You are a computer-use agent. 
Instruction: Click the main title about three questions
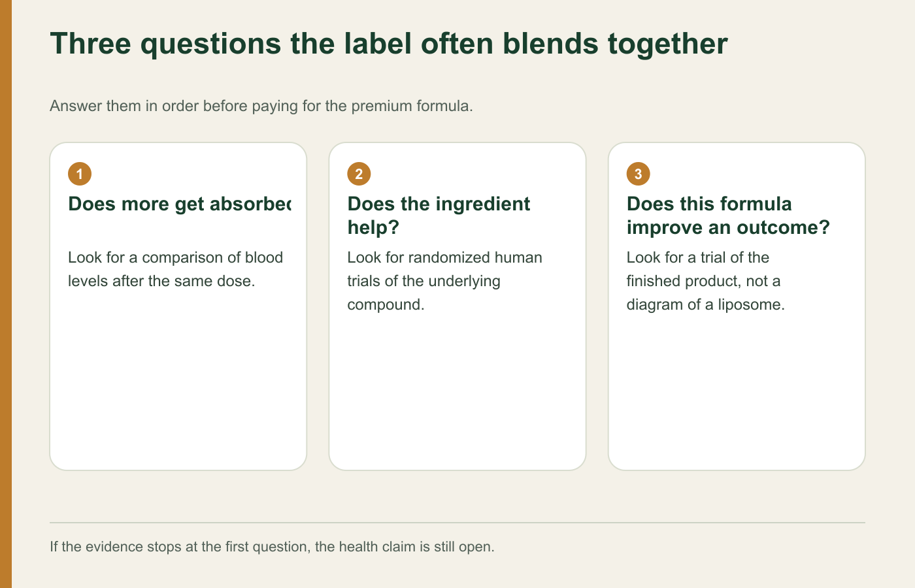389,44
